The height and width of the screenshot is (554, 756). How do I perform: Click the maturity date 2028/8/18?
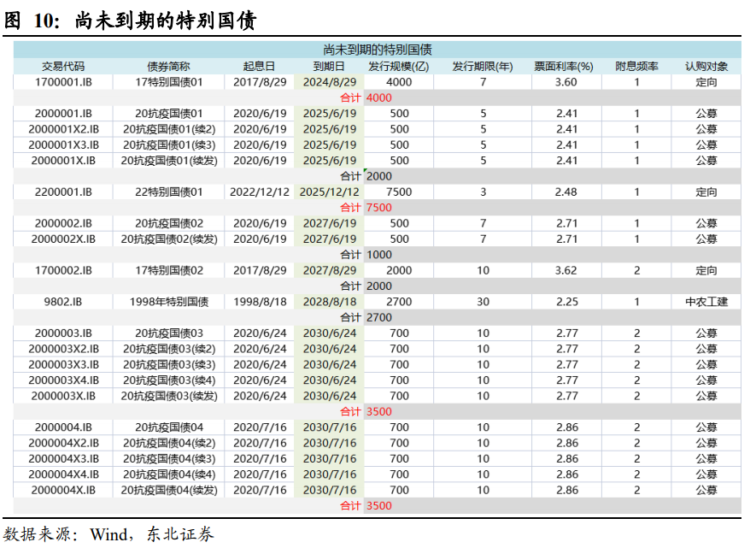[x=329, y=302]
